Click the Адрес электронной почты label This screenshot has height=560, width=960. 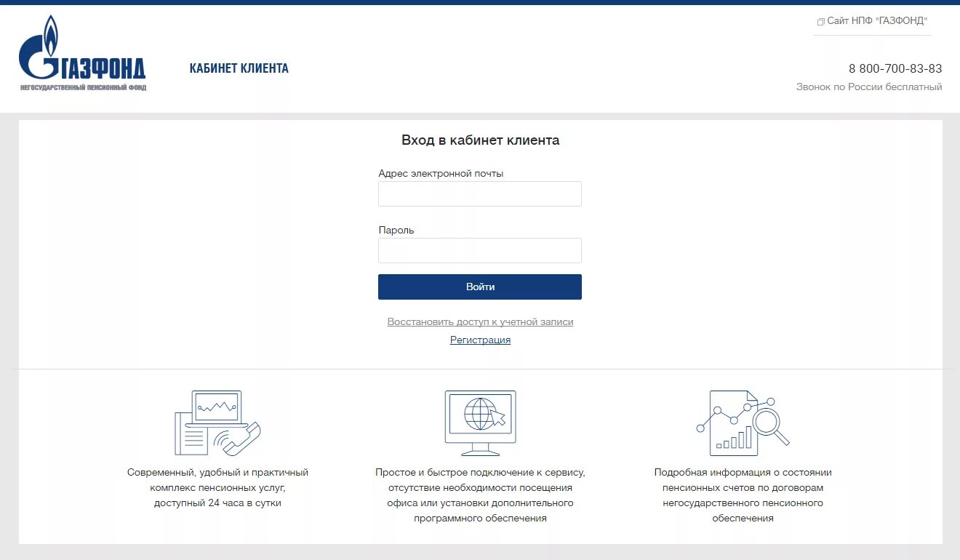pos(441,173)
